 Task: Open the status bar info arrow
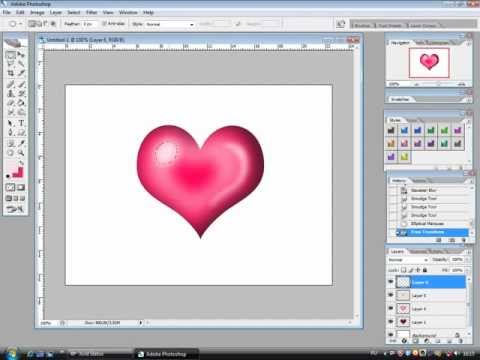pos(141,323)
